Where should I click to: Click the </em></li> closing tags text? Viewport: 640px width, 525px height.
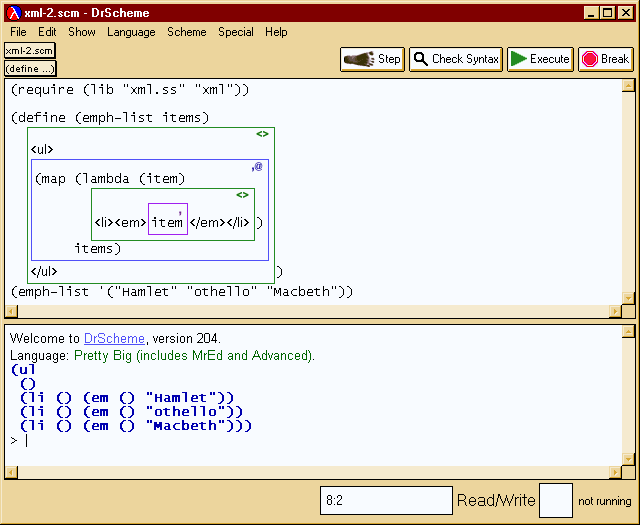click(x=219, y=222)
